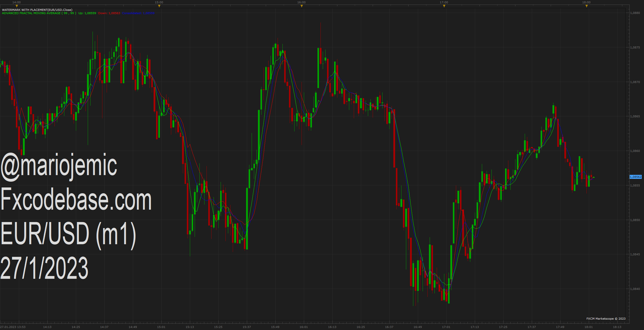Click the 17:01 time axis label
Screen dimensions: 644x330
pyautogui.click(x=446, y=327)
